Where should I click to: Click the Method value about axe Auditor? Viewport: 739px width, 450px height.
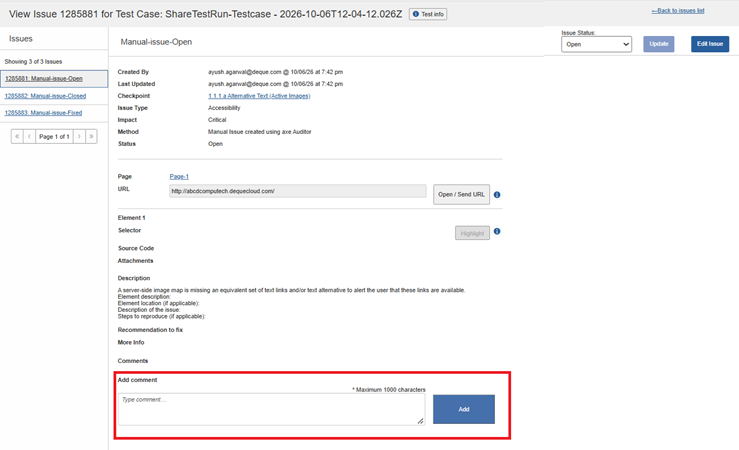[260, 132]
